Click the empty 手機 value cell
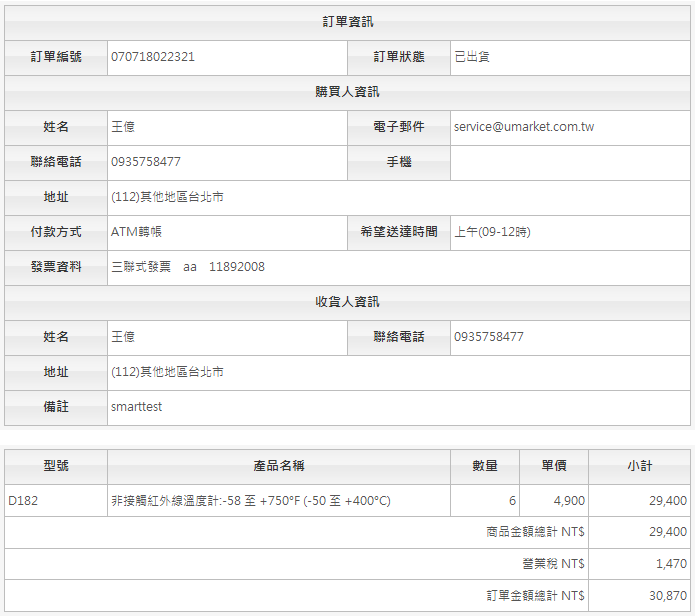Viewport: 695px width, 616px height. click(x=570, y=162)
